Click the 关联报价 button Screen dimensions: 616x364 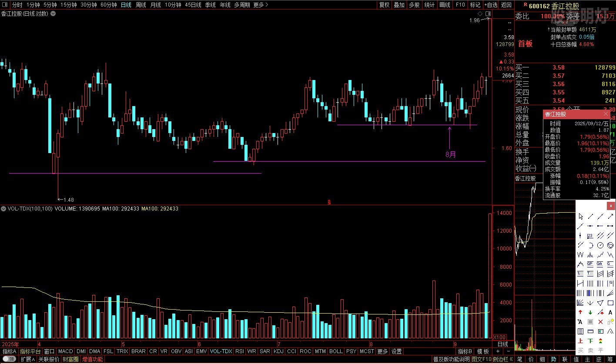coord(49,359)
